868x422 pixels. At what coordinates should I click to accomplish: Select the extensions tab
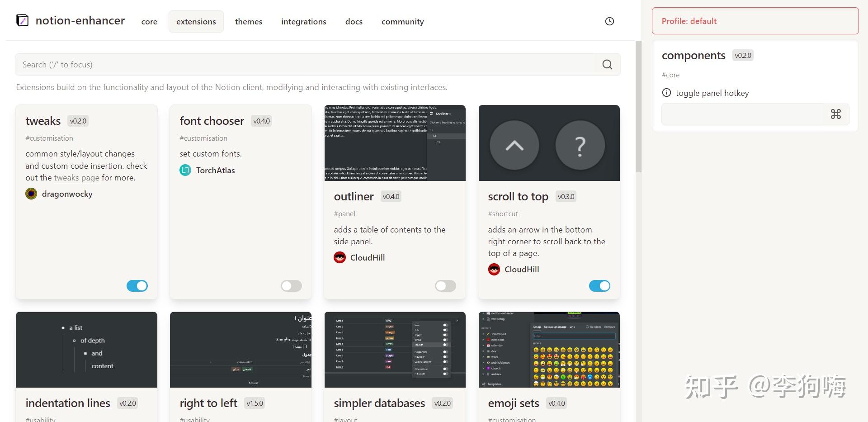pos(196,22)
